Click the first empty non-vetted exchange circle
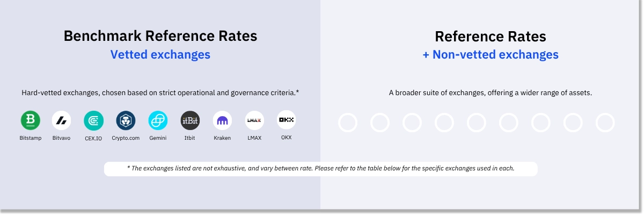This screenshot has width=644, height=215. [348, 123]
